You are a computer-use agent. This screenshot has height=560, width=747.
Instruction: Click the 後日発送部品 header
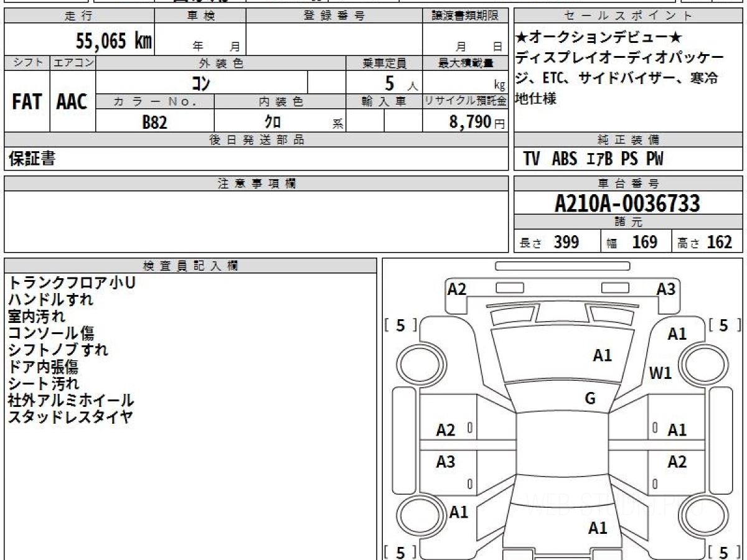256,140
